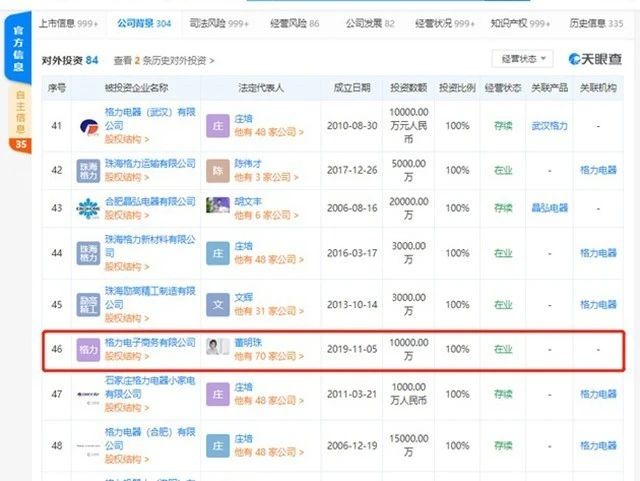Click 庄培 avatar icon in row 41

point(218,126)
